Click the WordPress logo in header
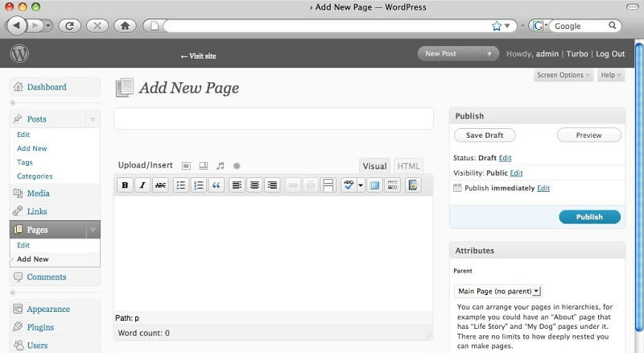The width and height of the screenshot is (644, 353). click(19, 53)
